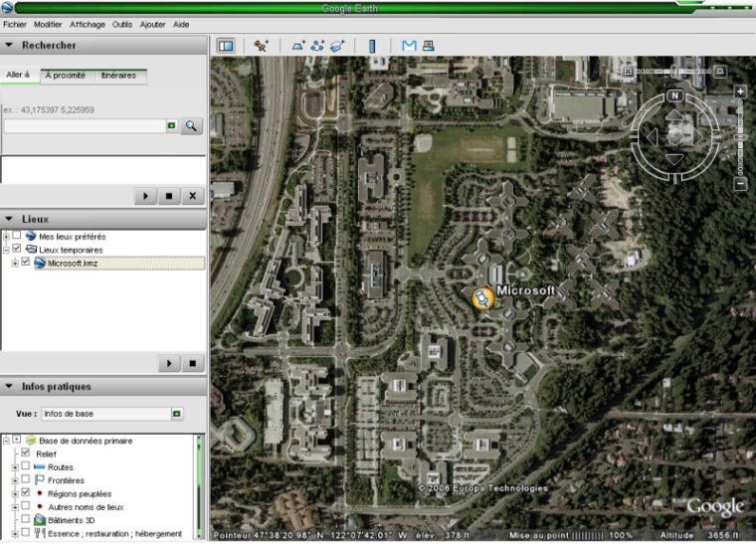Collapse the Lieux panel triangle
The height and width of the screenshot is (544, 756).
click(x=8, y=219)
